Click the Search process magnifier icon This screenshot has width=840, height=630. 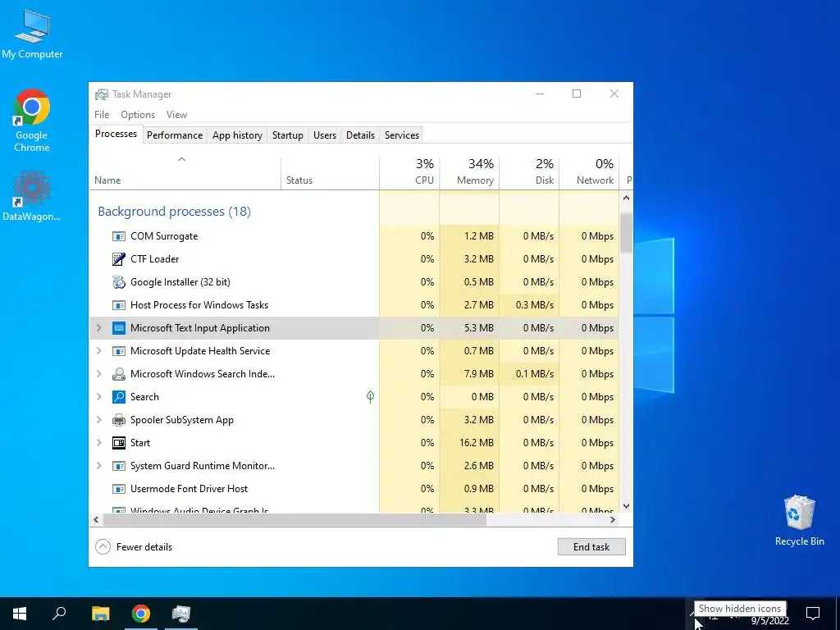coord(118,397)
